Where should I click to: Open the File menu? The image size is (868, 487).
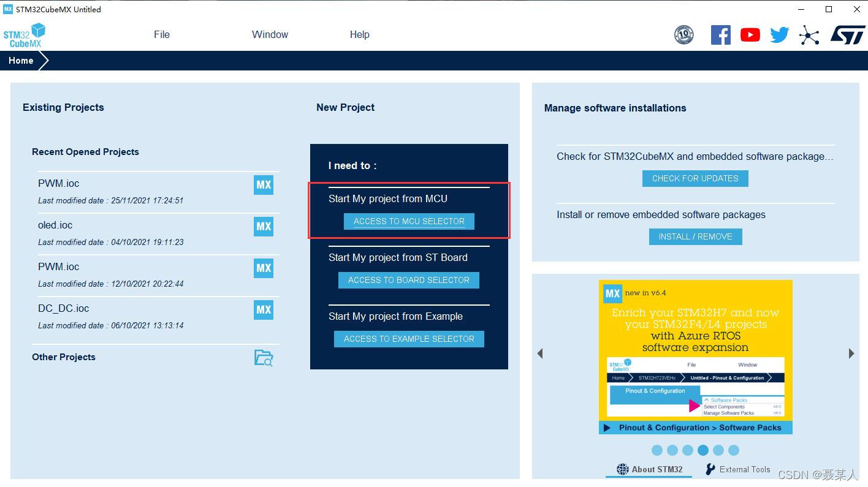click(162, 35)
